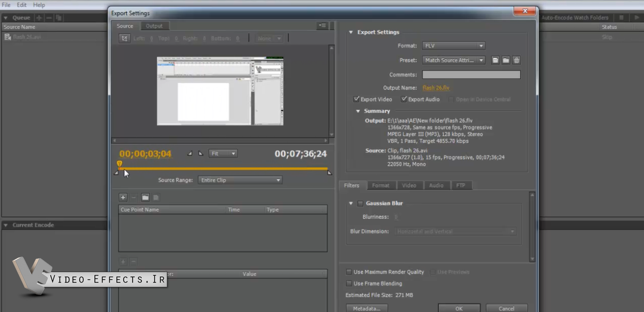This screenshot has width=644, height=312.
Task: Switch to the Output tab
Action: coord(154,26)
